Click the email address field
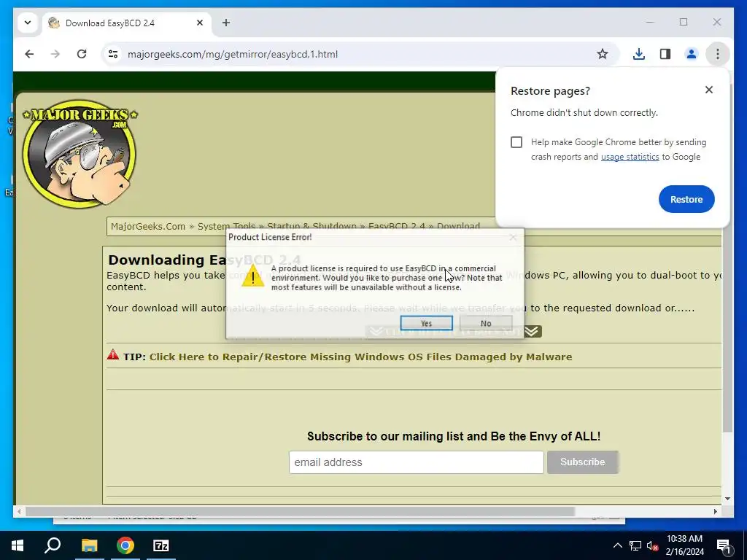The image size is (747, 560). click(416, 462)
